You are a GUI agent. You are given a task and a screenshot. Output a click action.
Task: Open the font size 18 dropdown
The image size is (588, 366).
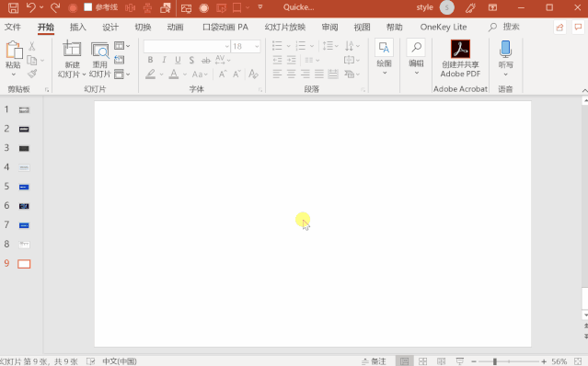257,47
